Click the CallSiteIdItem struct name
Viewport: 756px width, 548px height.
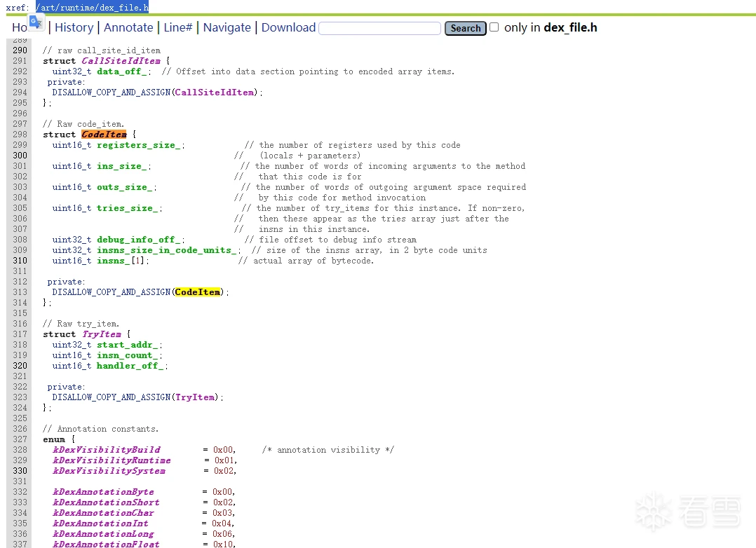click(121, 61)
